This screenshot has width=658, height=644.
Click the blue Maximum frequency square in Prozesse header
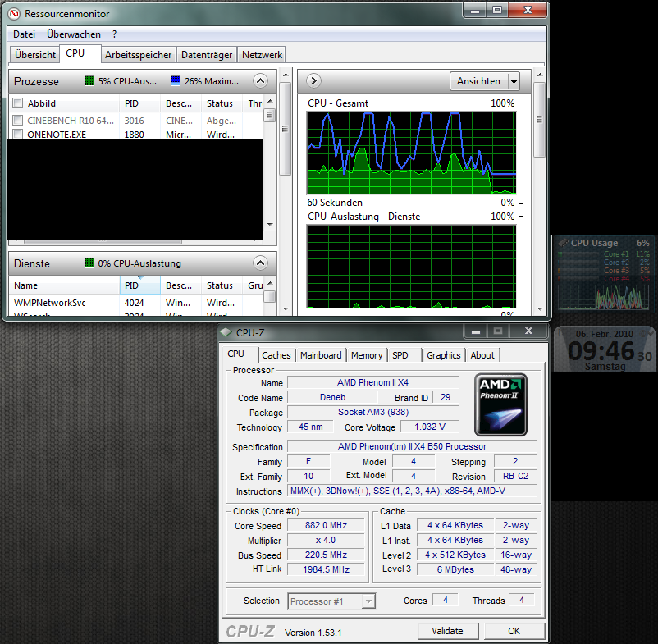pos(176,80)
